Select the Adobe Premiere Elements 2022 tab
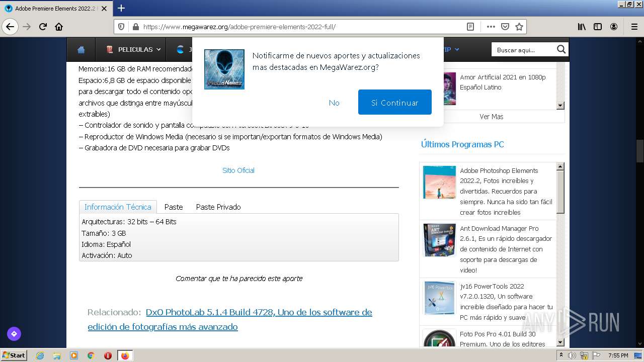 55,9
